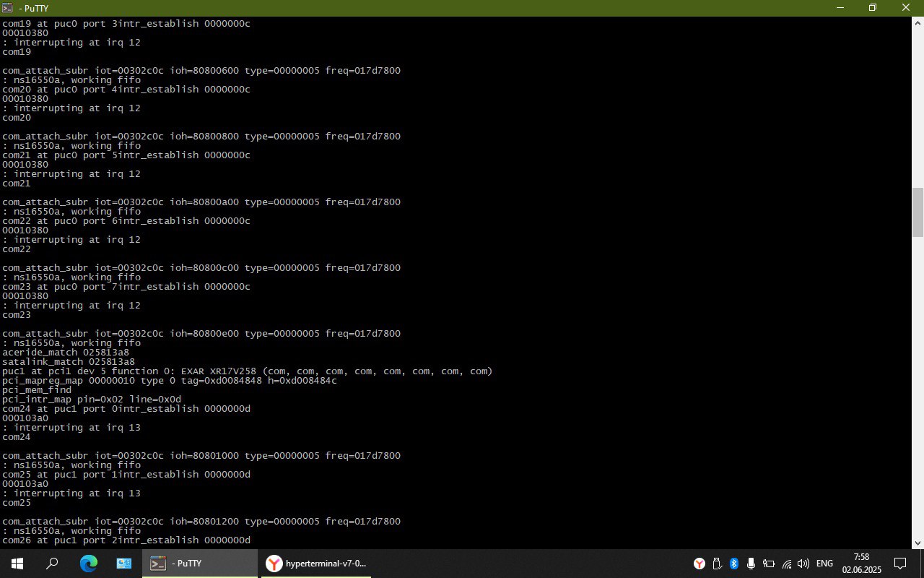924x578 pixels.
Task: Launch Microsoft Edge from the taskbar
Action: click(88, 564)
